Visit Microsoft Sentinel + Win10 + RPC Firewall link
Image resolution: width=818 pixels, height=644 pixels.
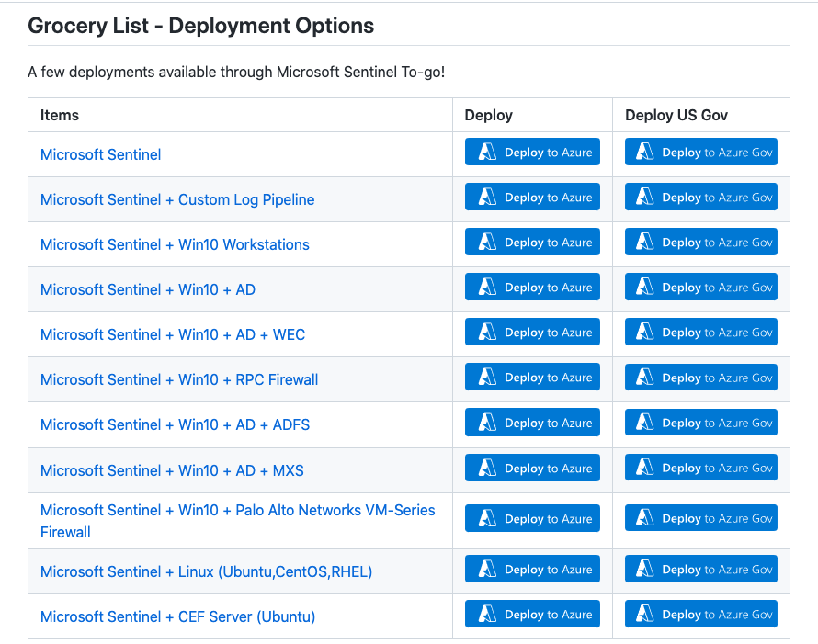click(x=179, y=379)
